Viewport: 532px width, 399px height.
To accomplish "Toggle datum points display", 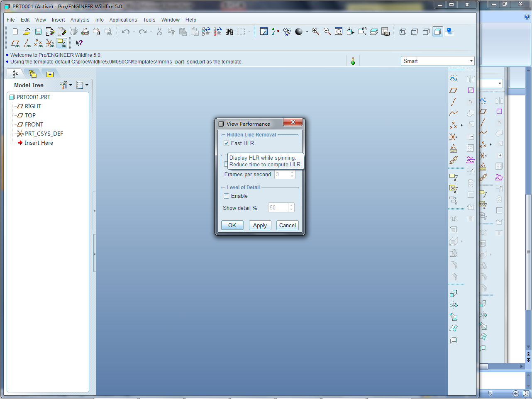I will pos(39,43).
